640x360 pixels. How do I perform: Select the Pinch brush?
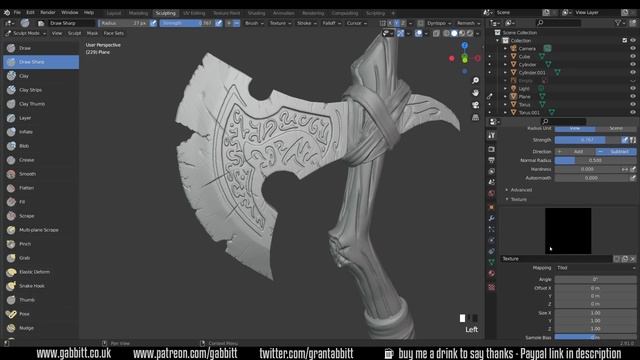click(41, 244)
